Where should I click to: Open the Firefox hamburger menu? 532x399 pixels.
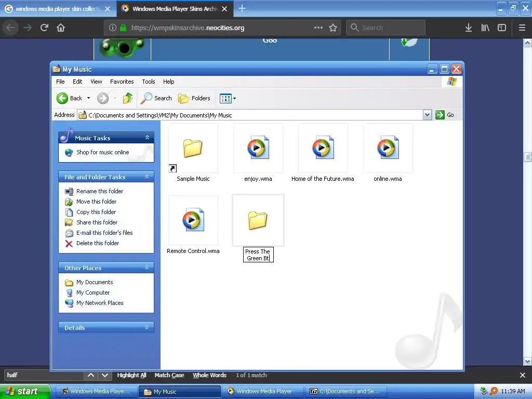pos(522,28)
